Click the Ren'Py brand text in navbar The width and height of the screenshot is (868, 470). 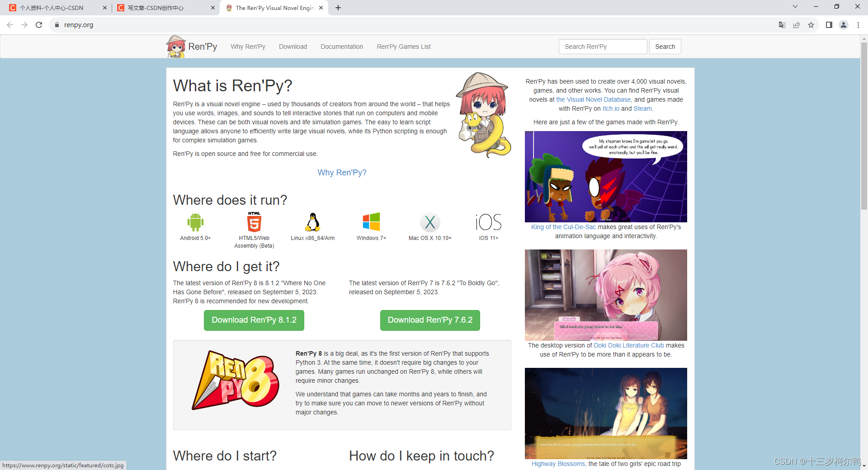pyautogui.click(x=203, y=47)
